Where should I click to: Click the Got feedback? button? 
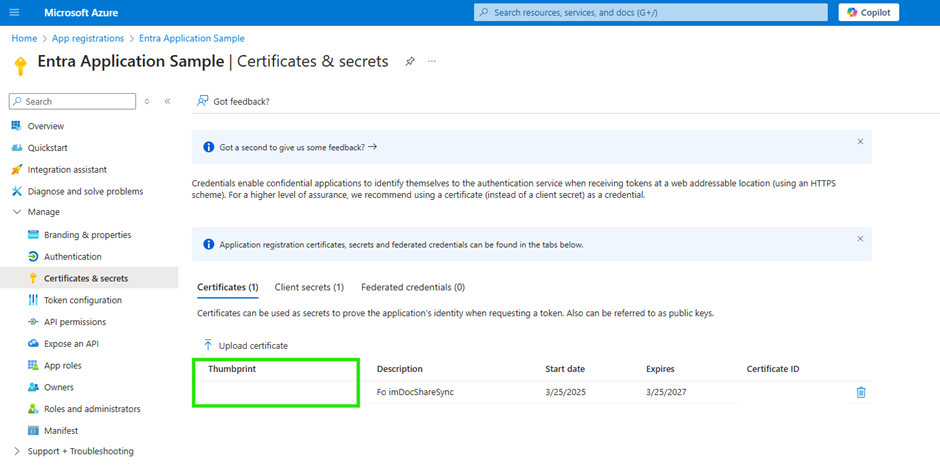coord(233,101)
